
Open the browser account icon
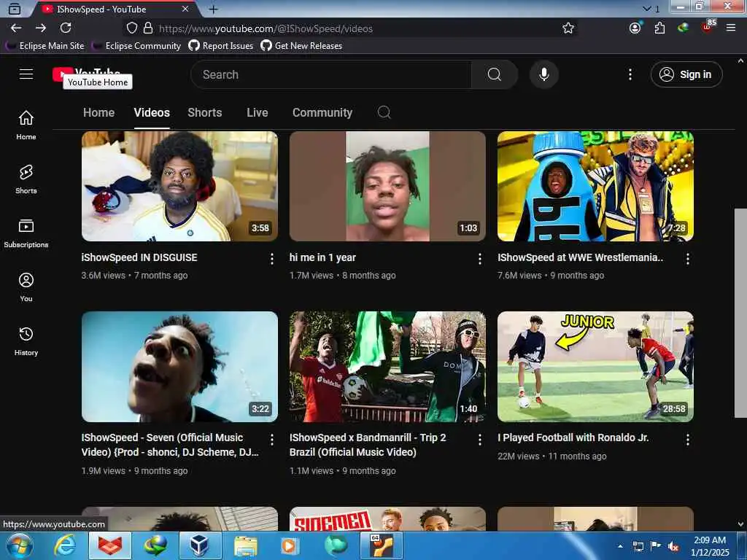click(x=635, y=28)
